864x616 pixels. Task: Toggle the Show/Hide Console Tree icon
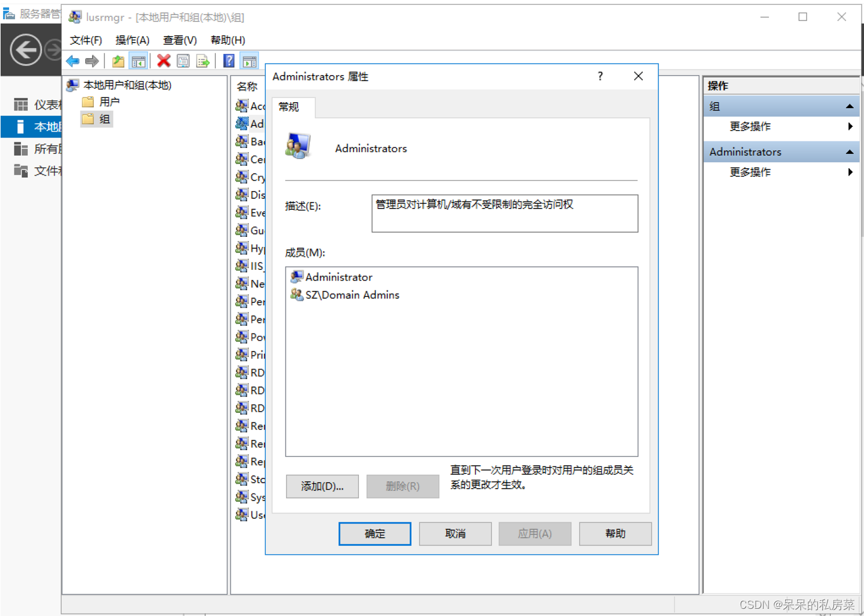click(138, 61)
